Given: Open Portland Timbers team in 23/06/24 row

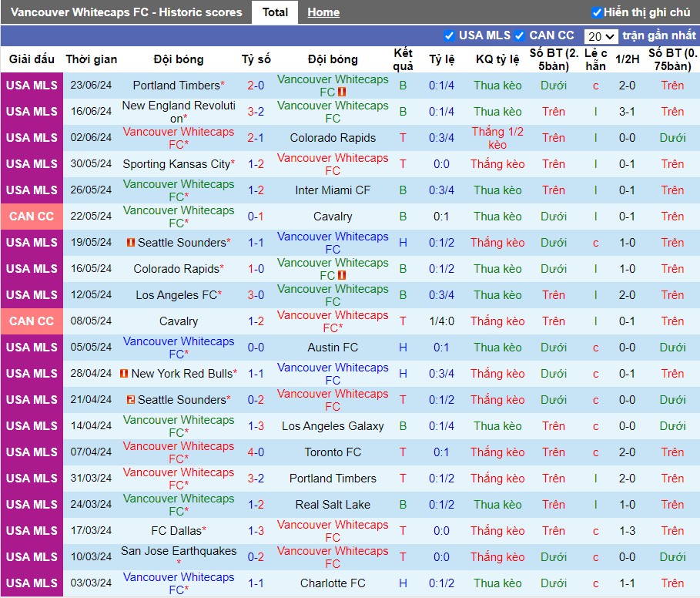Looking at the screenshot, I should (176, 86).
